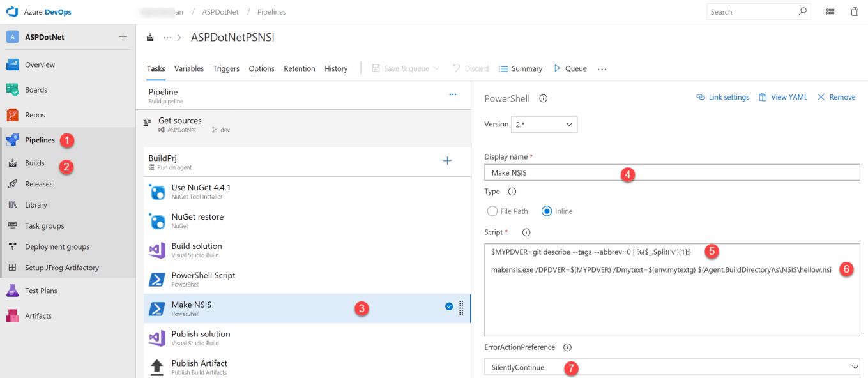Click the marketplace shopping bag icon
This screenshot has height=378, width=868.
[x=855, y=11]
